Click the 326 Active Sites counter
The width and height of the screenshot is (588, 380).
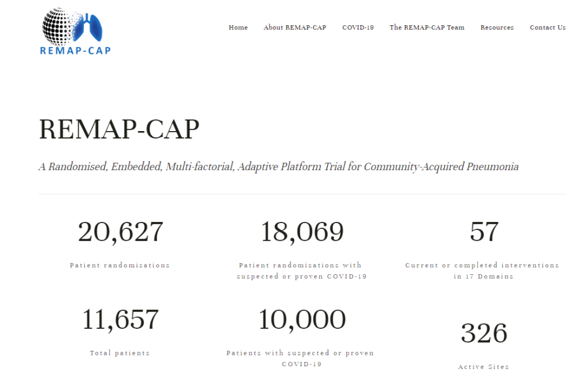(483, 332)
